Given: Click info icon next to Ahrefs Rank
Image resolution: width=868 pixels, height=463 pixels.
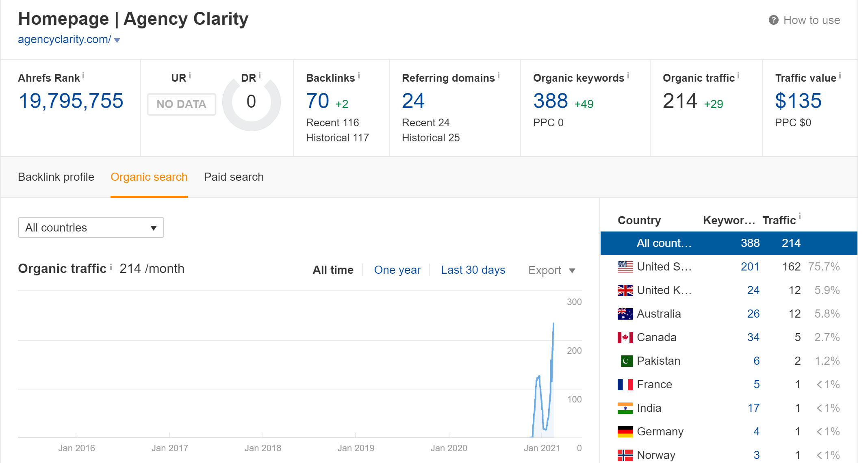Looking at the screenshot, I should click(83, 76).
